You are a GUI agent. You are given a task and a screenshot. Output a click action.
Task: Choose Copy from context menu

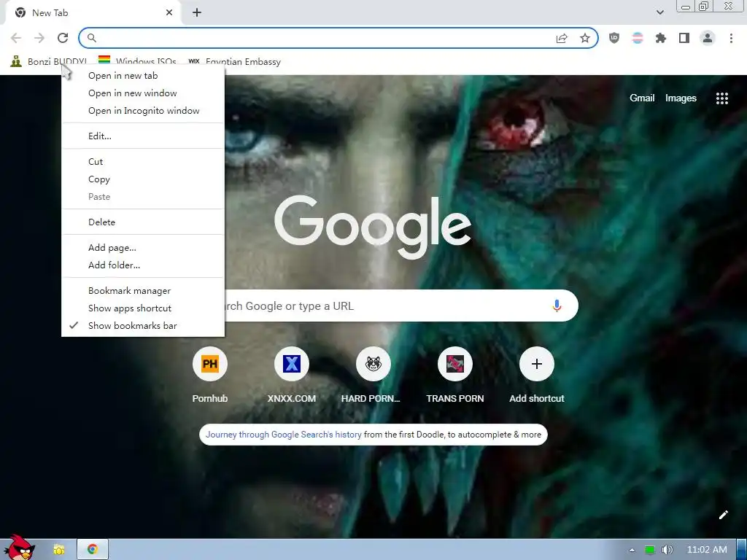point(143,179)
